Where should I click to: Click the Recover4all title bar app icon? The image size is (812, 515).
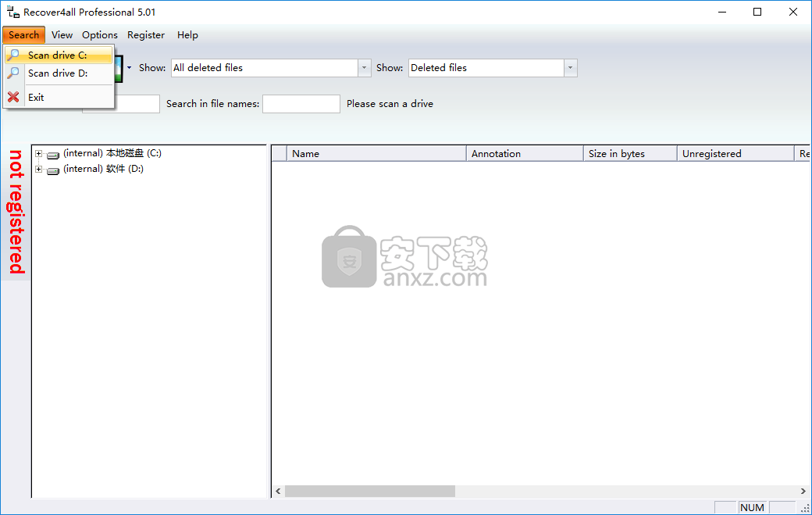coord(13,12)
